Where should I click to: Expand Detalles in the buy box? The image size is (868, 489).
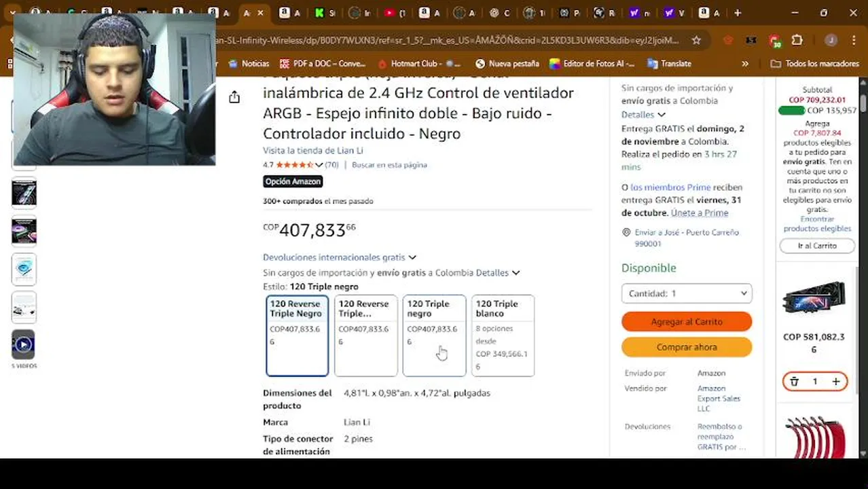(643, 115)
